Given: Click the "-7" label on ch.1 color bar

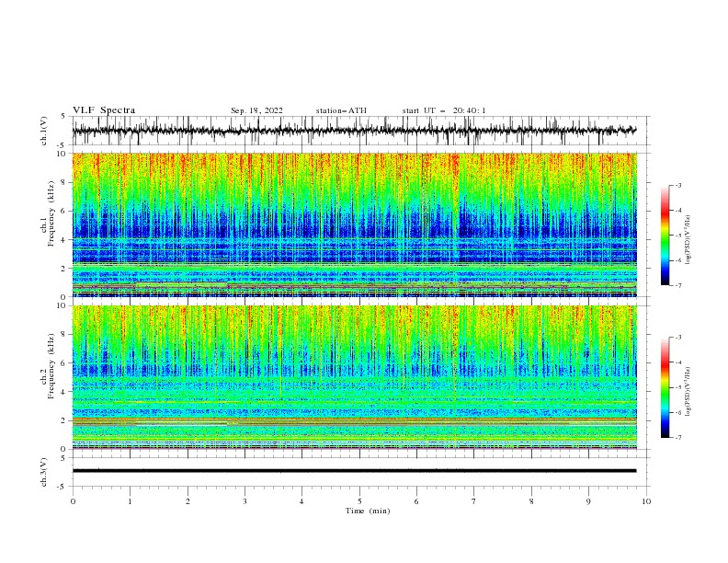Looking at the screenshot, I should coord(678,285).
